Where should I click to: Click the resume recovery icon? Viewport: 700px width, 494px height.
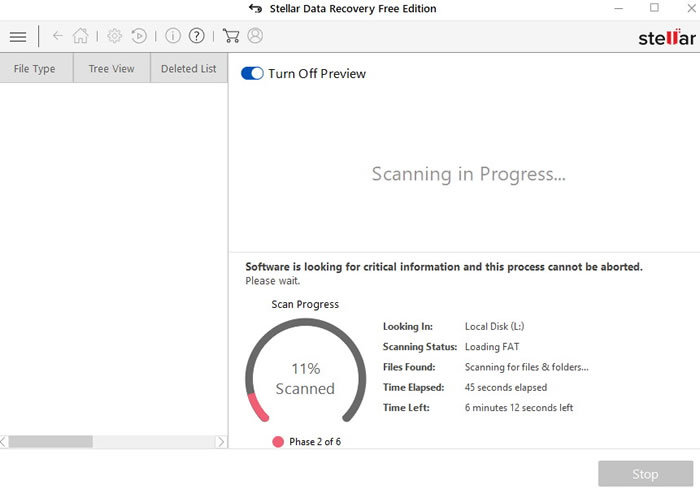click(x=139, y=36)
